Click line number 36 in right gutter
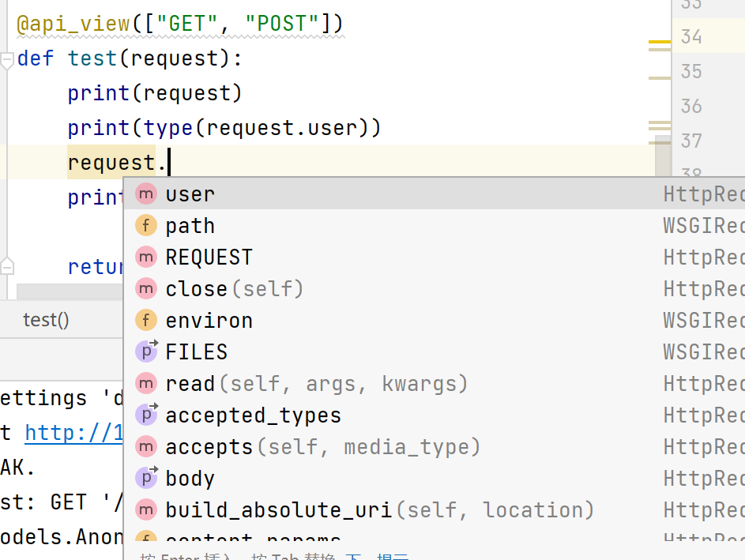 [x=691, y=106]
